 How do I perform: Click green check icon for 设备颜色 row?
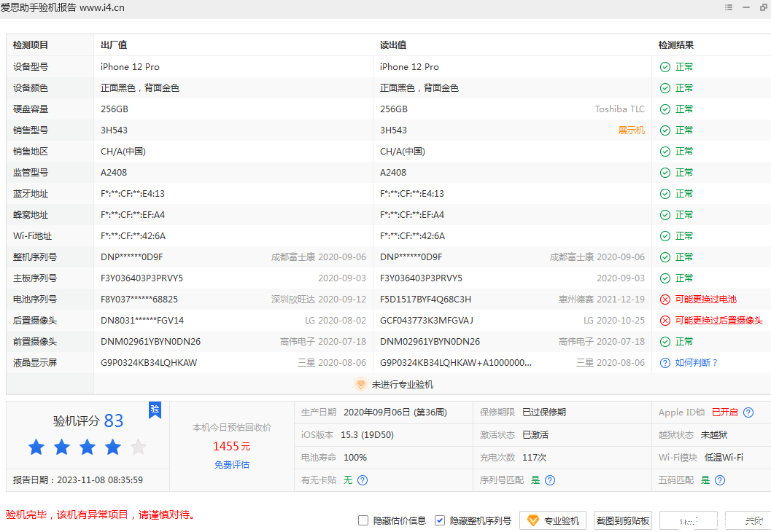pyautogui.click(x=665, y=88)
